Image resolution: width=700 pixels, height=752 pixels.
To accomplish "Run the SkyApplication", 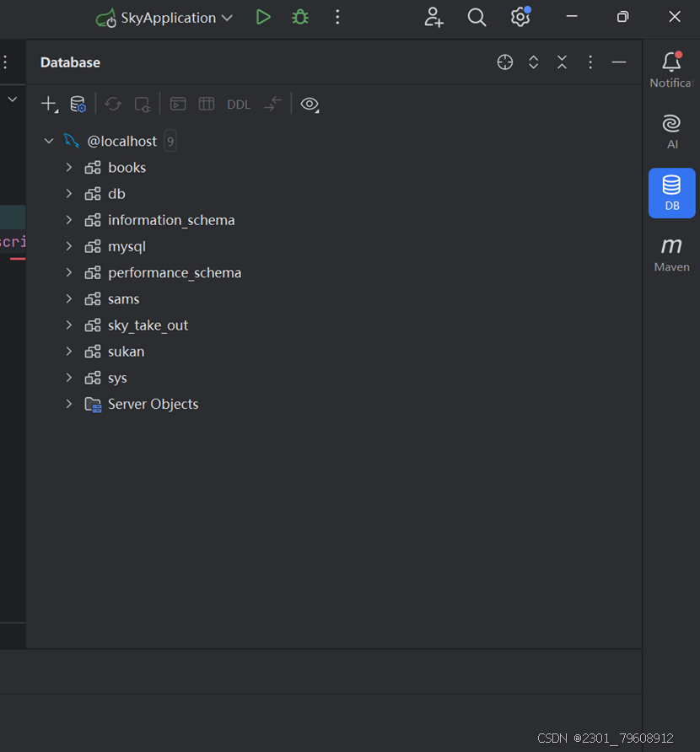I will click(262, 17).
